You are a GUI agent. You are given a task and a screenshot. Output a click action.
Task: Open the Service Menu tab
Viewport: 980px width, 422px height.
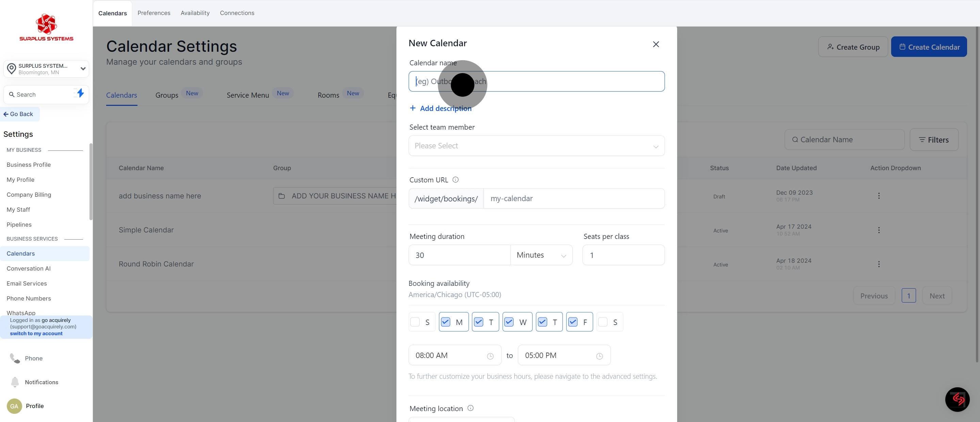coord(248,95)
